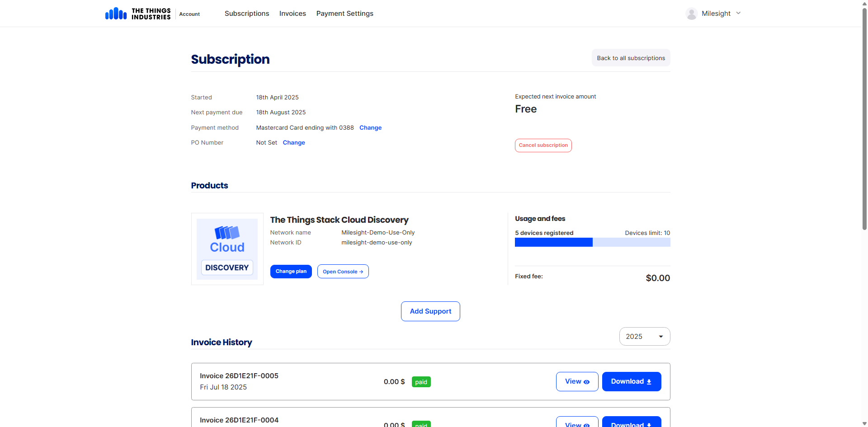Image resolution: width=868 pixels, height=427 pixels.
Task: Click the Milesight username text
Action: tap(716, 14)
